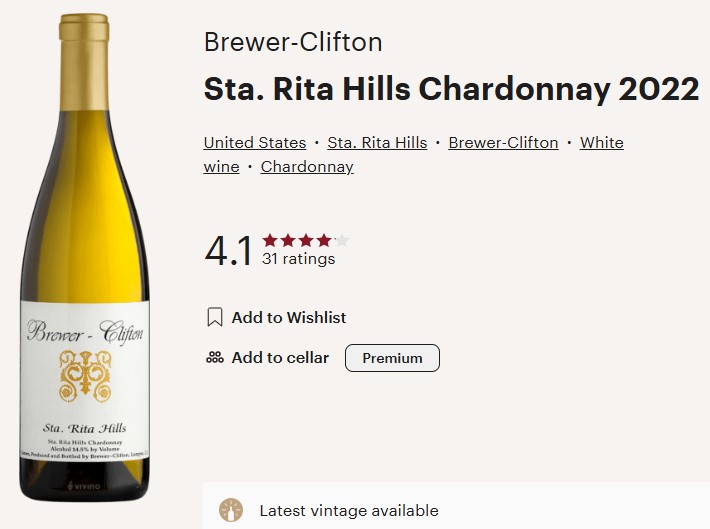Click the Premium badge

[x=392, y=358]
